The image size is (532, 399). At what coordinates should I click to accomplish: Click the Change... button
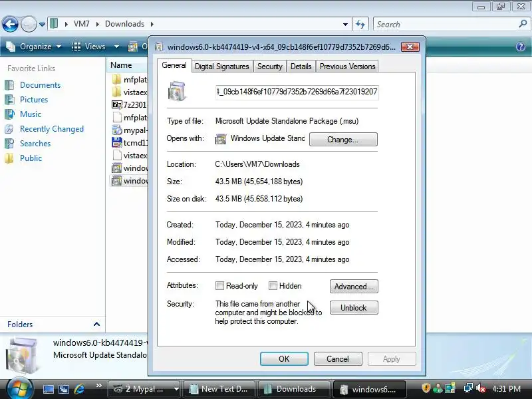coord(343,140)
